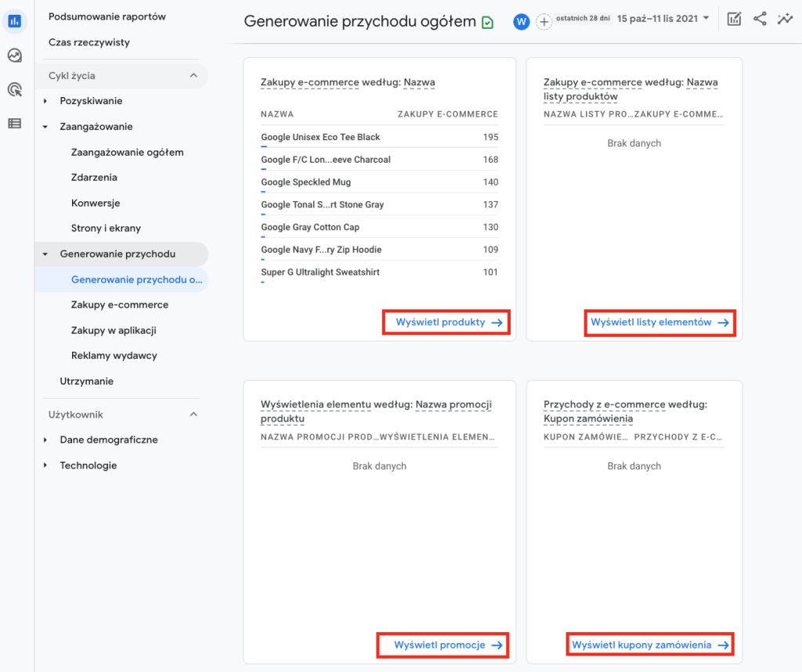This screenshot has height=672, width=802.
Task: Expand the Pozyskiwanie tree item
Action: click(45, 101)
